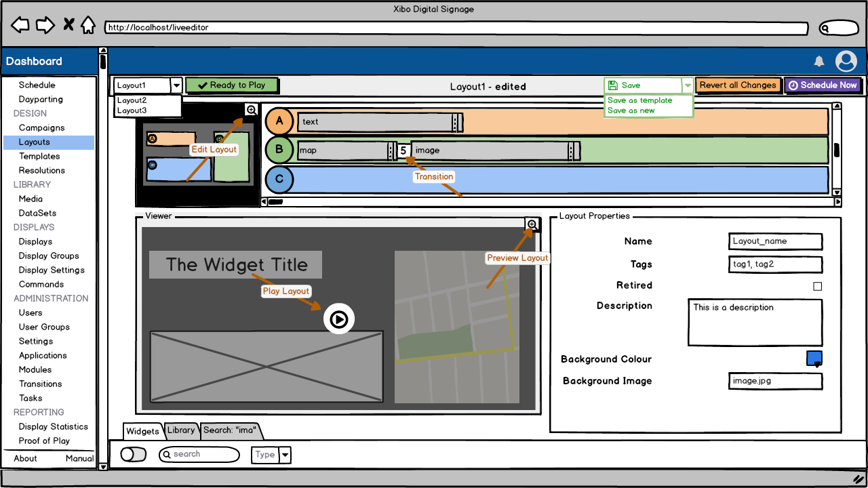Screen dimensions: 868x488
Task: Choose Save as template option
Action: pyautogui.click(x=639, y=100)
